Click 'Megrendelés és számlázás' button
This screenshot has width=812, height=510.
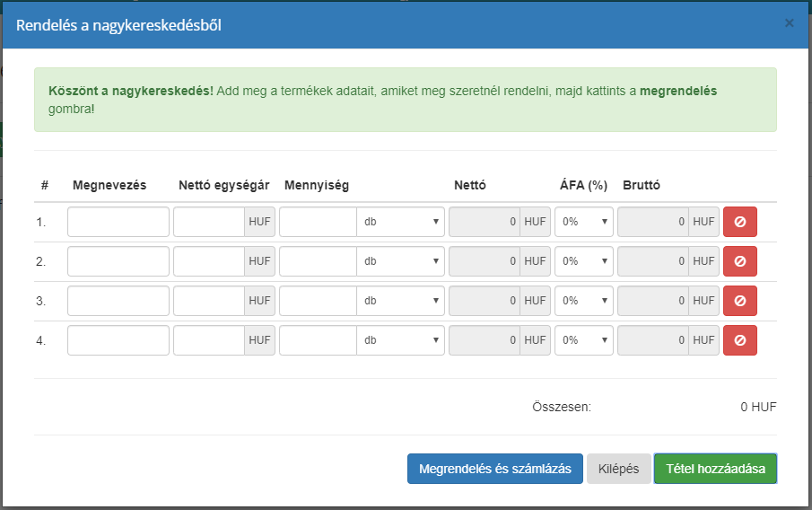point(494,469)
